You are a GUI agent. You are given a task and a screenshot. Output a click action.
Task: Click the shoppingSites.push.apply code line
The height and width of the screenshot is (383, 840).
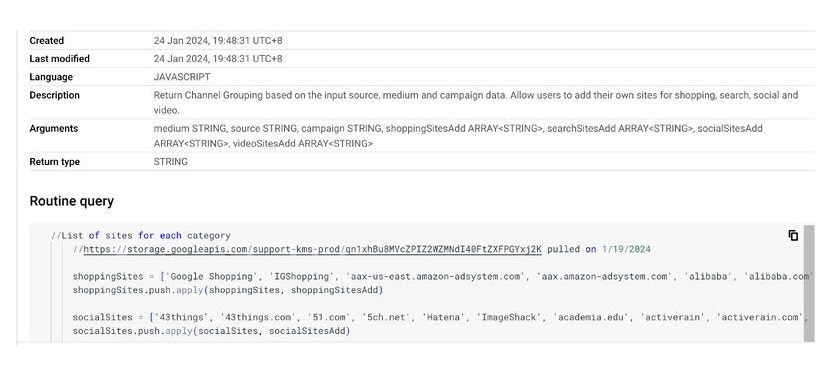click(x=228, y=290)
